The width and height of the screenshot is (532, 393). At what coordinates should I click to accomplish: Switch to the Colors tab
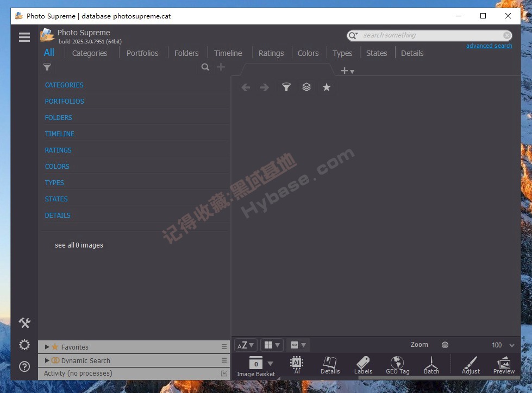click(x=308, y=53)
